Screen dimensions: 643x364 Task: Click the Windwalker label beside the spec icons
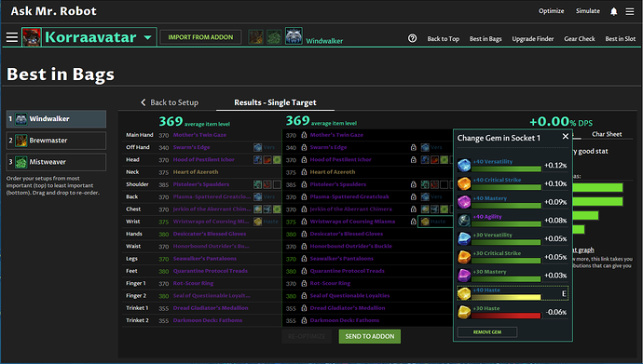(324, 41)
